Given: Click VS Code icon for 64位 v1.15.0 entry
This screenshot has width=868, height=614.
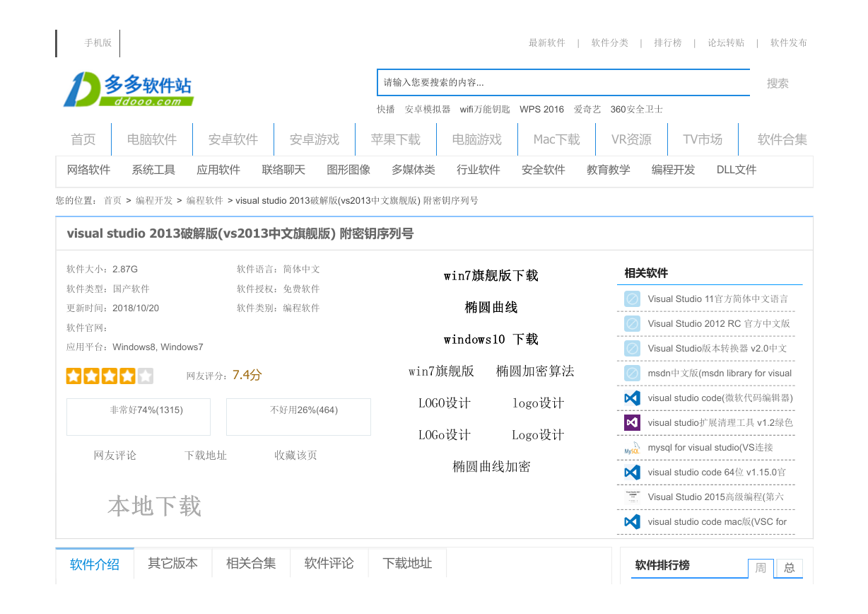Looking at the screenshot, I should pos(632,473).
